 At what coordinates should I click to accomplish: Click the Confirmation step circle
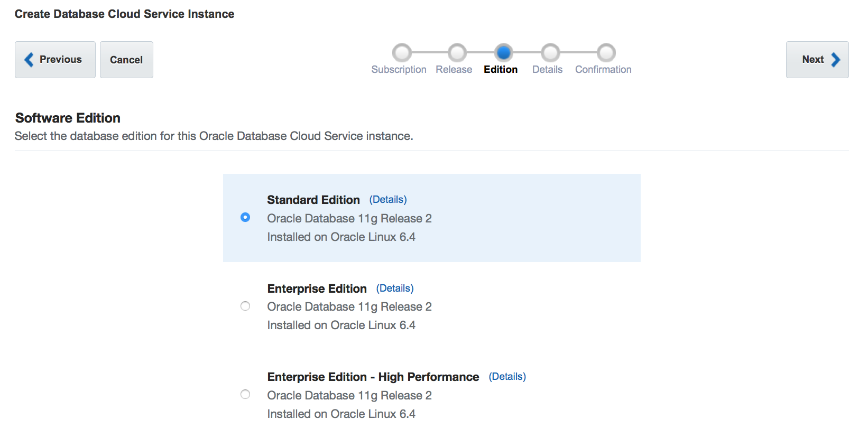606,53
